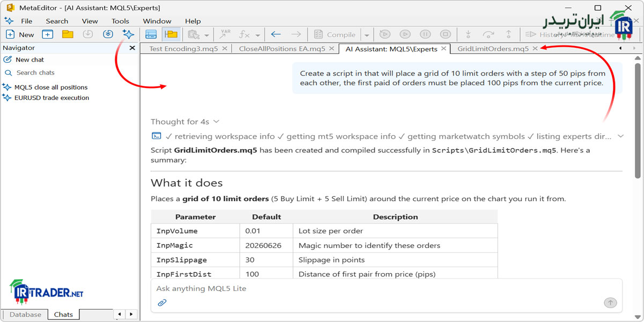Click the navigate forward arrow icon
Screen dimensions: 644x322
pyautogui.click(x=296, y=34)
